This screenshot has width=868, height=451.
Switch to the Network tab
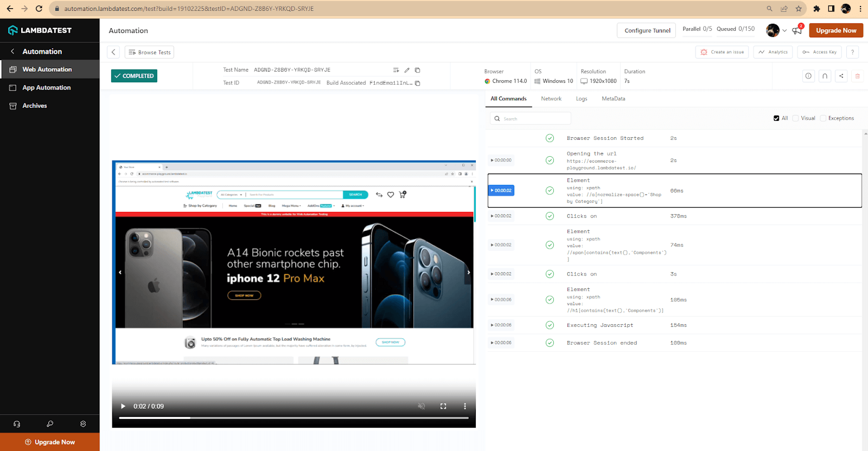[551, 99]
